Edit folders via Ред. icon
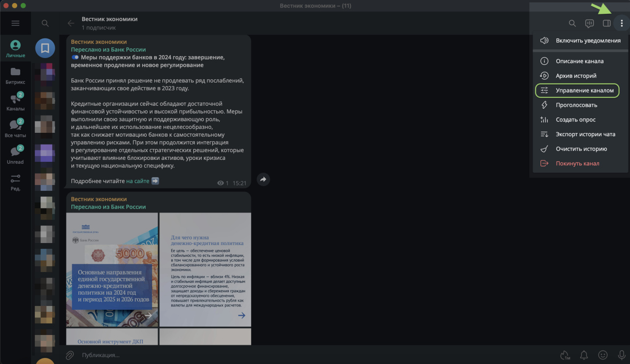 click(15, 182)
